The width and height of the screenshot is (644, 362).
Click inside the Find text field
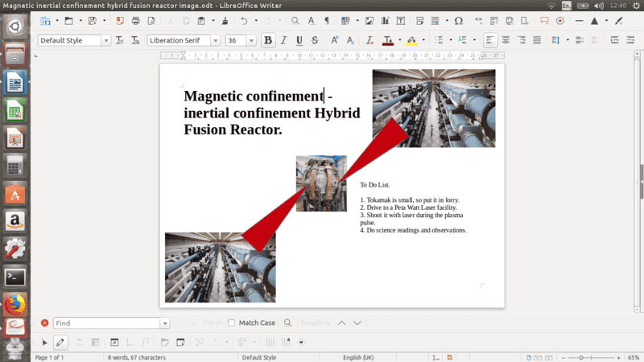(106, 323)
